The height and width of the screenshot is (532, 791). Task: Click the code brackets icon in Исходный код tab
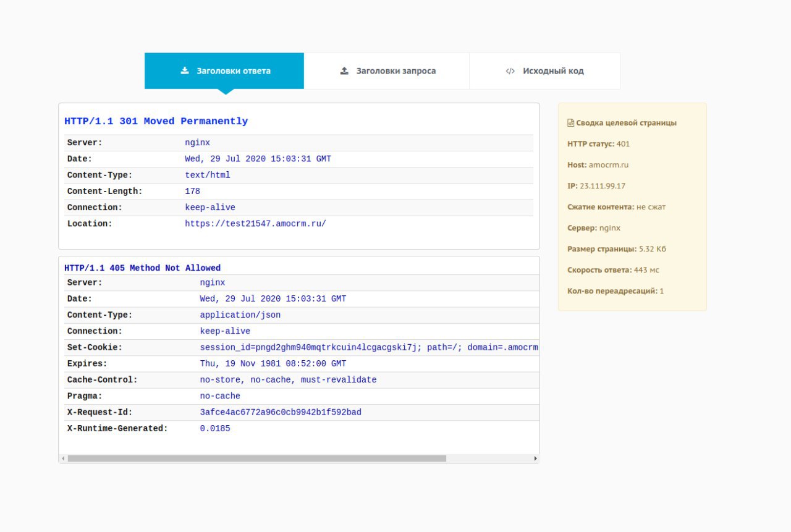coord(510,71)
